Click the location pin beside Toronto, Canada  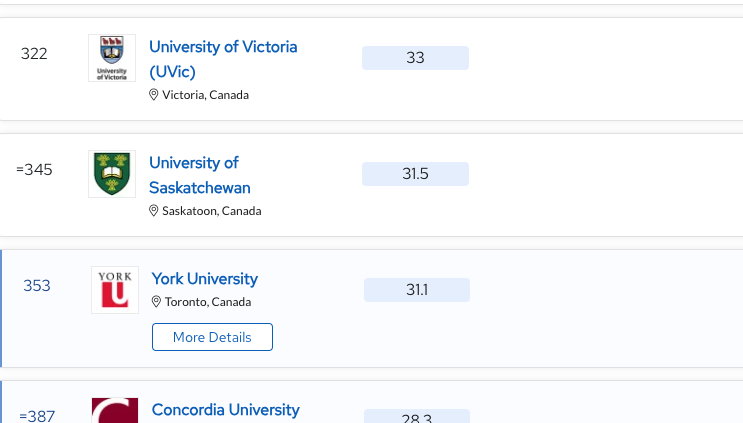[156, 302]
